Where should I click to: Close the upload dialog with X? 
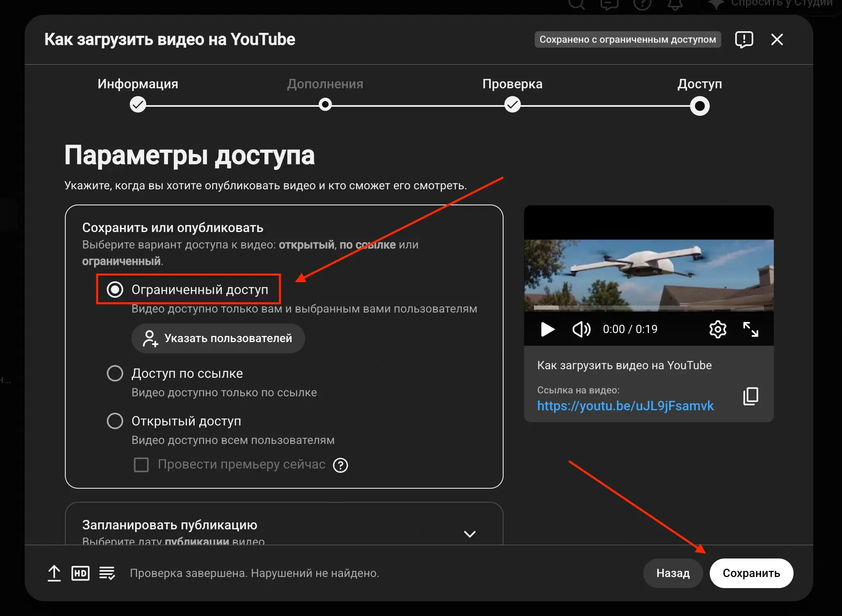click(777, 39)
